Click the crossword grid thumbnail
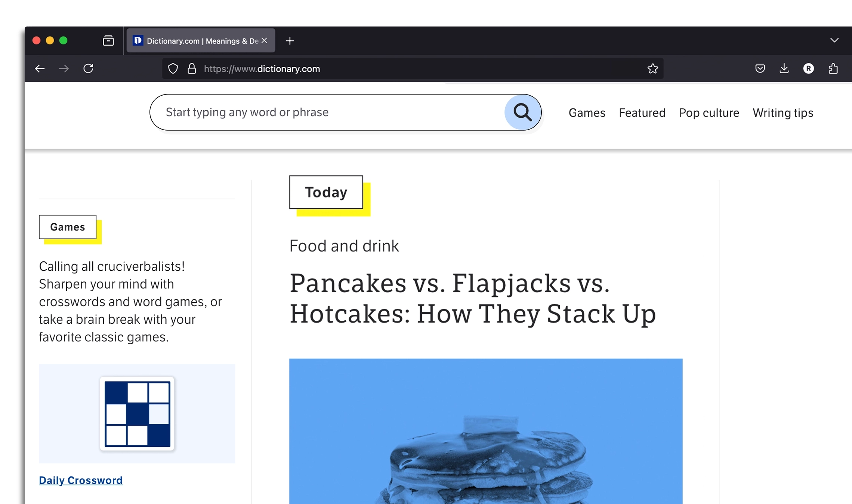The height and width of the screenshot is (504, 852). [137, 414]
